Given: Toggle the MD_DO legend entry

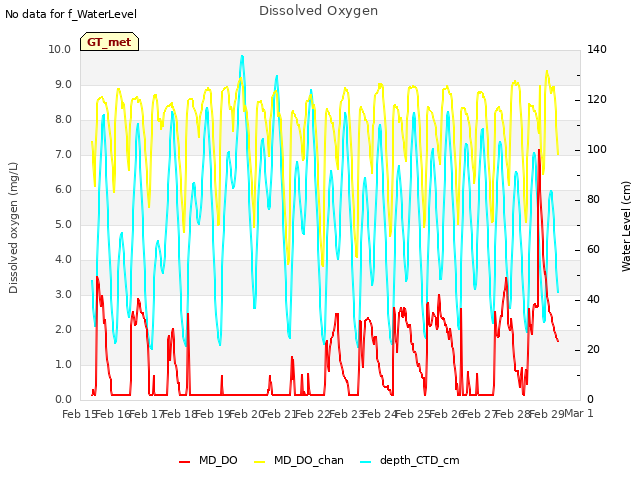Looking at the screenshot, I should point(208,461).
